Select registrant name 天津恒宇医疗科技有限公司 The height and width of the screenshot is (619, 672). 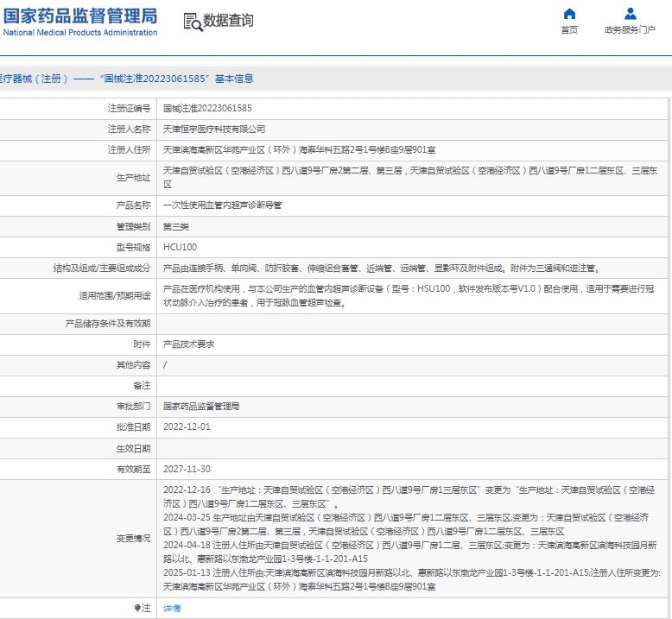click(x=214, y=129)
